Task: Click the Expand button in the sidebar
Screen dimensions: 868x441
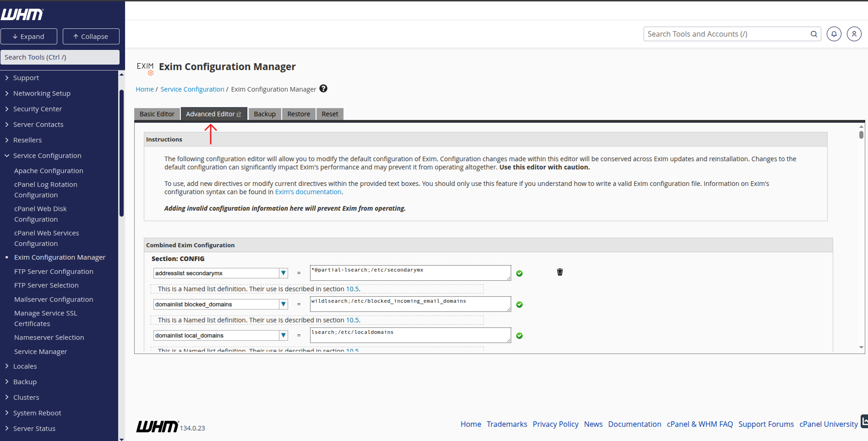Action: click(x=29, y=37)
